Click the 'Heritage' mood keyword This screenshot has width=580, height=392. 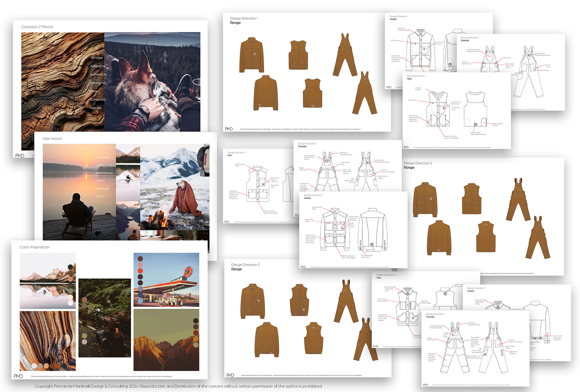point(96,58)
